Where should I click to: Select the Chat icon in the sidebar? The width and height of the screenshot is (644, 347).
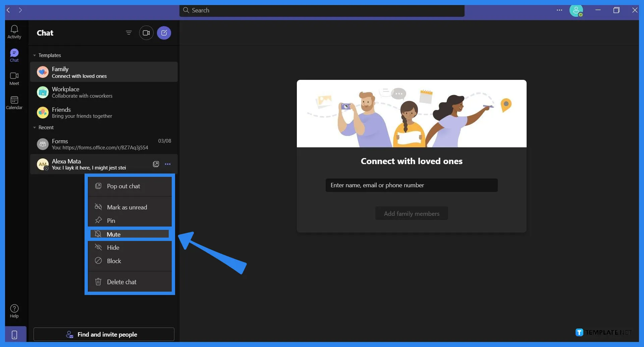(14, 55)
